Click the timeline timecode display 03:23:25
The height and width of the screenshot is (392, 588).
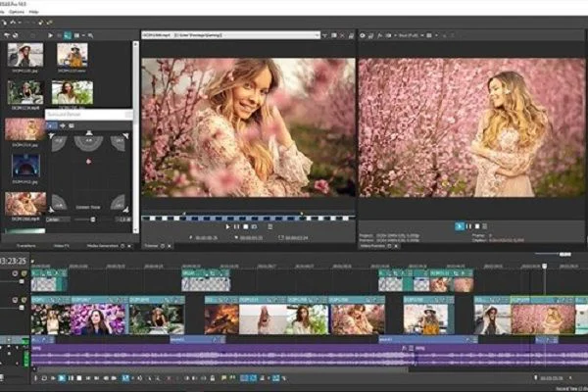(13, 261)
